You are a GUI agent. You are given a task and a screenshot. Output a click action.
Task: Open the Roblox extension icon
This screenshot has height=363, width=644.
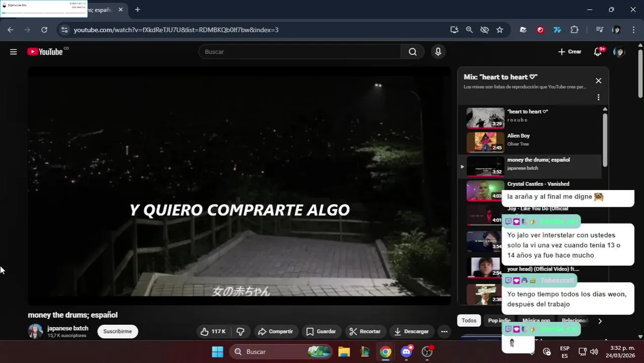tap(523, 30)
